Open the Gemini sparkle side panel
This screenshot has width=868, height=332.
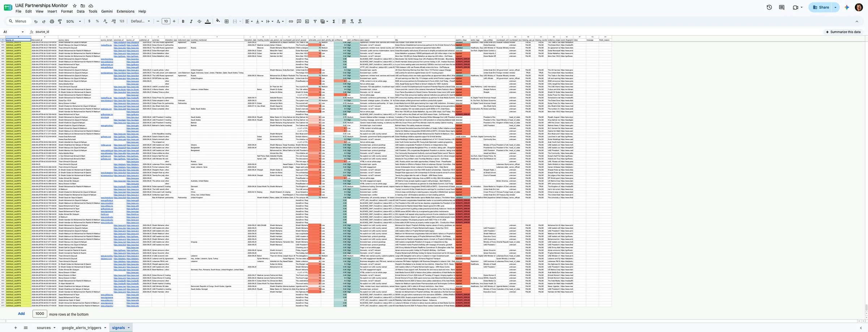click(847, 7)
